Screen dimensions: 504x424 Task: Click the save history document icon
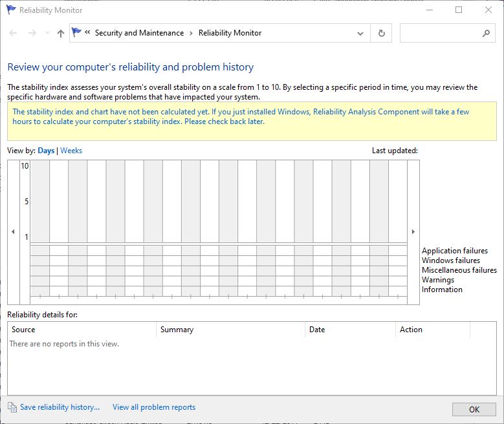[12, 407]
